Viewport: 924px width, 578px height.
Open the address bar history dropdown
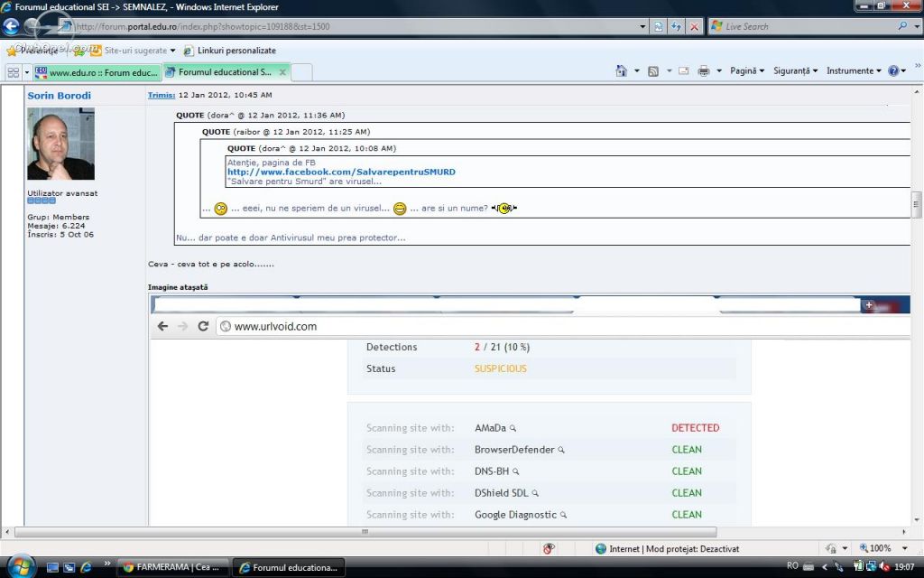pyautogui.click(x=642, y=26)
